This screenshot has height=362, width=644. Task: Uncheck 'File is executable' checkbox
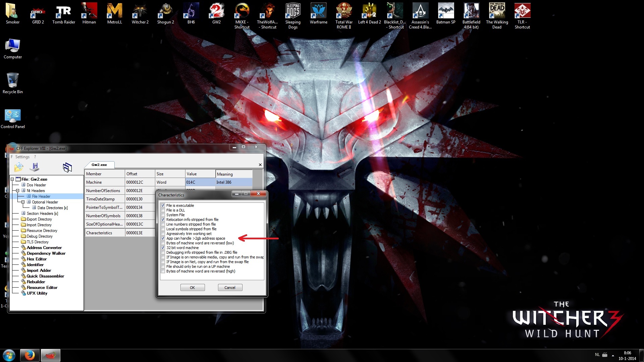click(163, 205)
